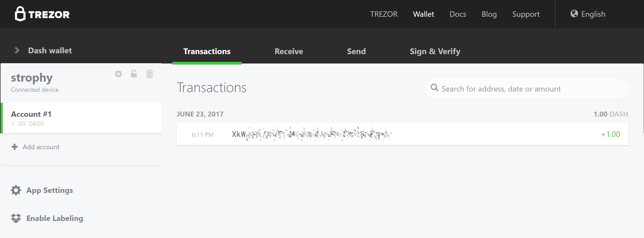This screenshot has height=238, width=644.
Task: Switch to the Receive tab
Action: click(289, 51)
